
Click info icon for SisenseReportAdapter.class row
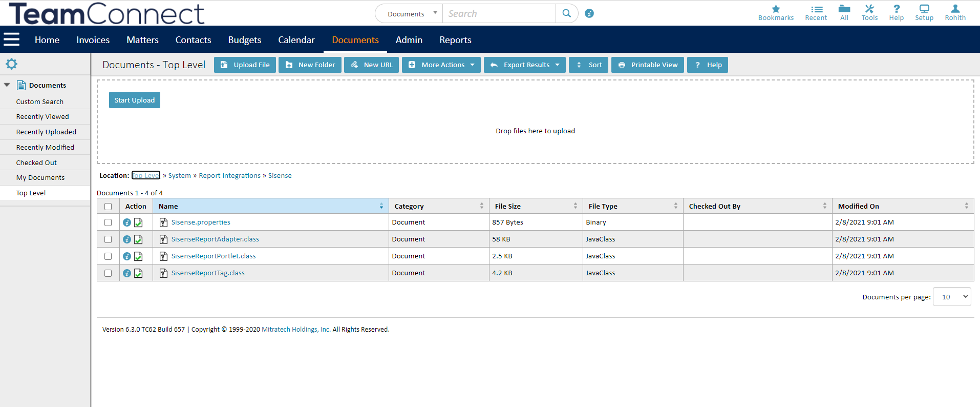(127, 239)
